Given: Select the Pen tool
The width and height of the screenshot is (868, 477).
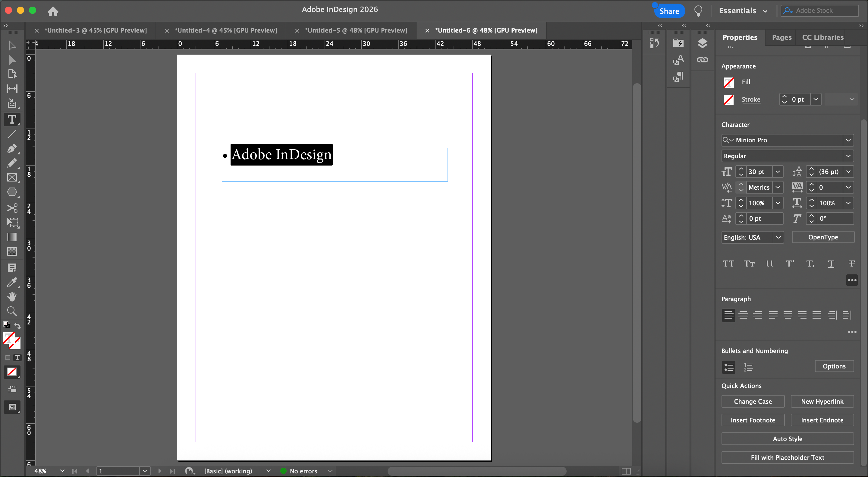Looking at the screenshot, I should pos(12,149).
